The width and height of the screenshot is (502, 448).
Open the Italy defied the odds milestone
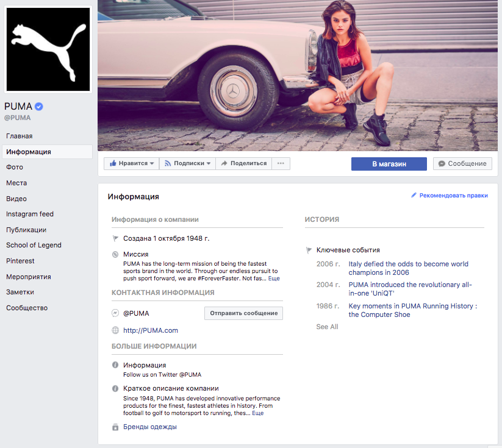[x=408, y=268]
